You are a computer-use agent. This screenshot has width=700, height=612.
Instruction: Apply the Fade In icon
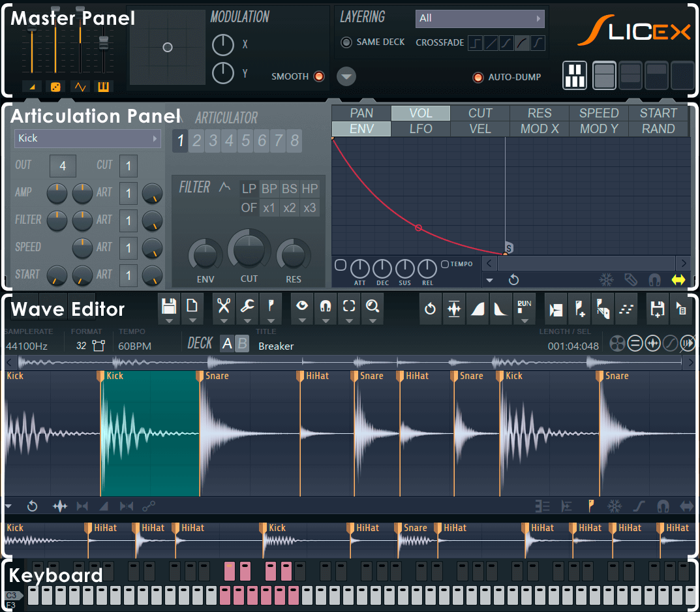point(478,309)
